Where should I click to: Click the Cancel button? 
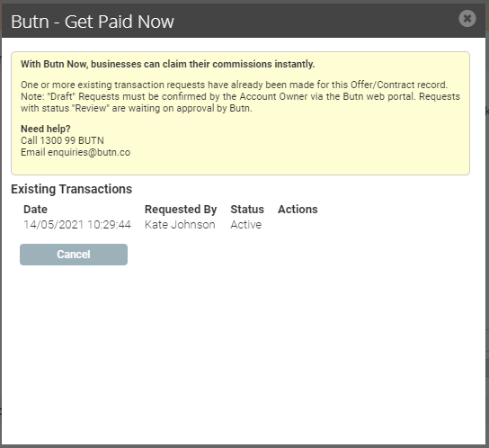74,255
